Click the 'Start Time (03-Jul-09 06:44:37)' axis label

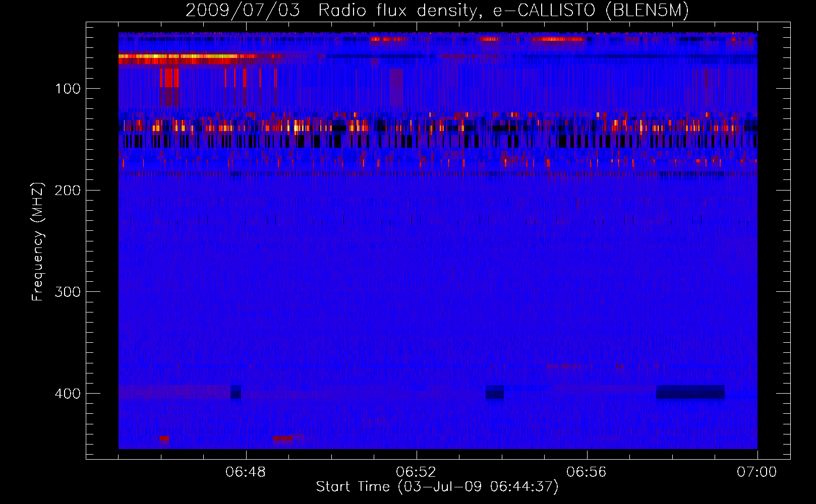click(x=437, y=487)
